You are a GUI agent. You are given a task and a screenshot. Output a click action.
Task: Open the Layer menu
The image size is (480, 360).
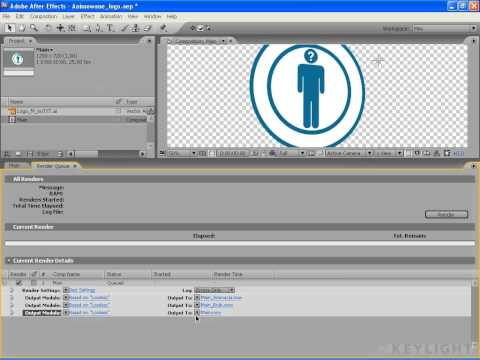coord(68,16)
